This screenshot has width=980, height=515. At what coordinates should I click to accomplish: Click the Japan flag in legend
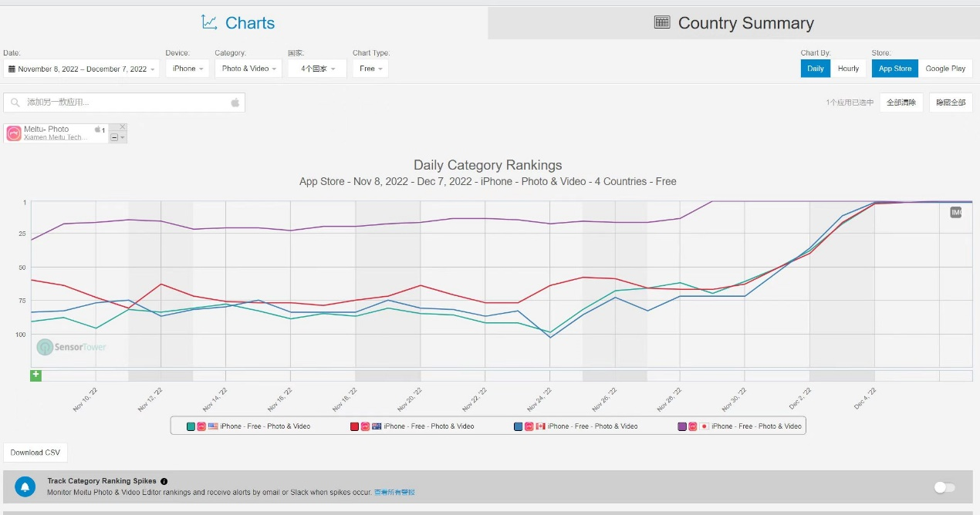[704, 426]
